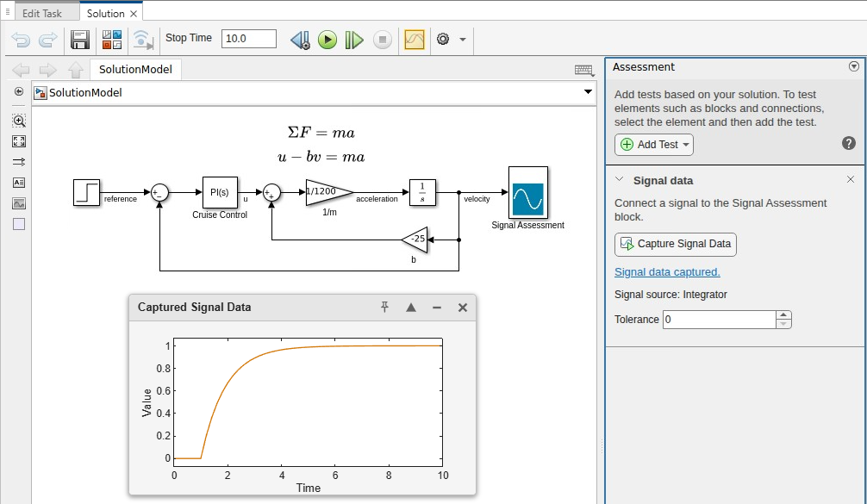
Task: Click the Fit-to-view icon in the sidebar
Action: pos(17,141)
